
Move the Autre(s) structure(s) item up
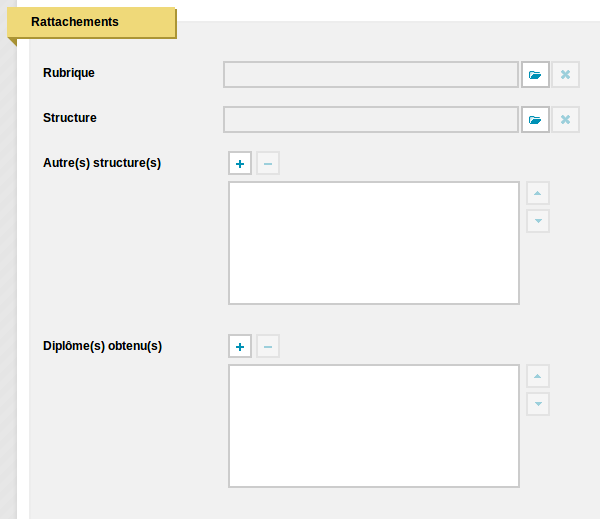click(x=538, y=193)
